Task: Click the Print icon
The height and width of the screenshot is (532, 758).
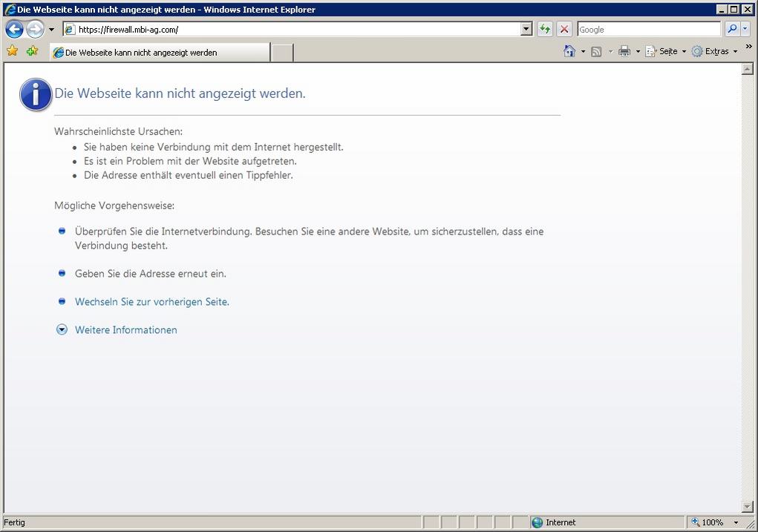Action: coord(624,51)
